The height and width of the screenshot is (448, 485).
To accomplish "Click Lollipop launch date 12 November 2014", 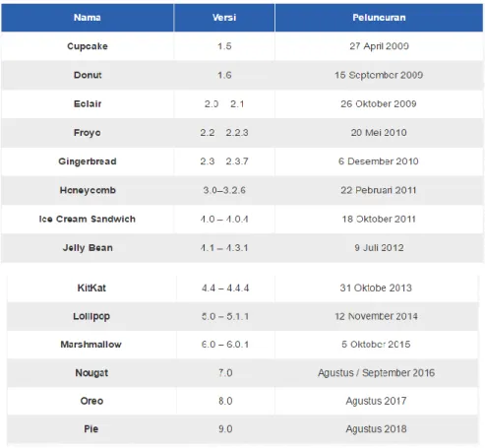I will 376,316.
